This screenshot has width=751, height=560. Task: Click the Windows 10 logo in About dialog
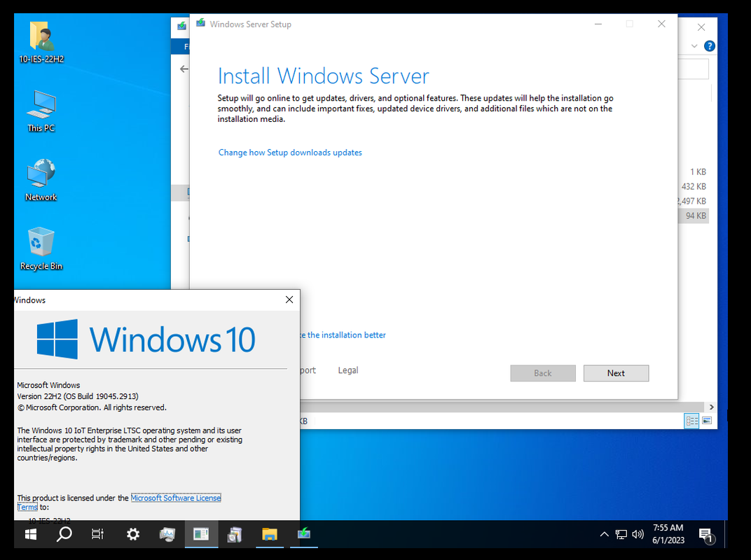tap(146, 339)
